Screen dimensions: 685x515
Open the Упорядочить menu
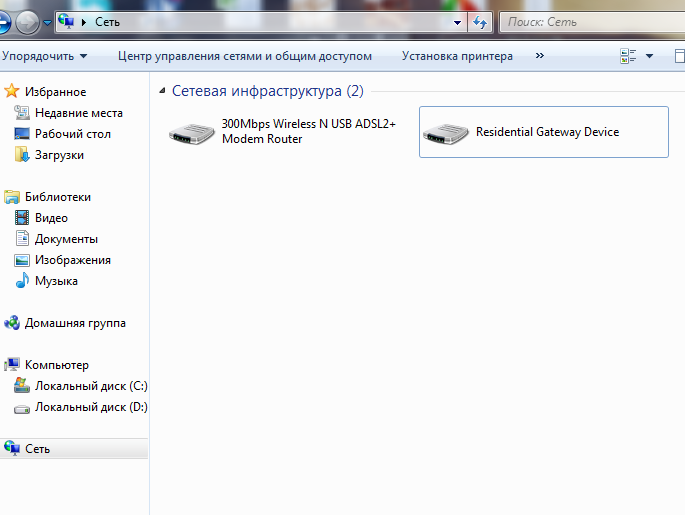pos(45,56)
